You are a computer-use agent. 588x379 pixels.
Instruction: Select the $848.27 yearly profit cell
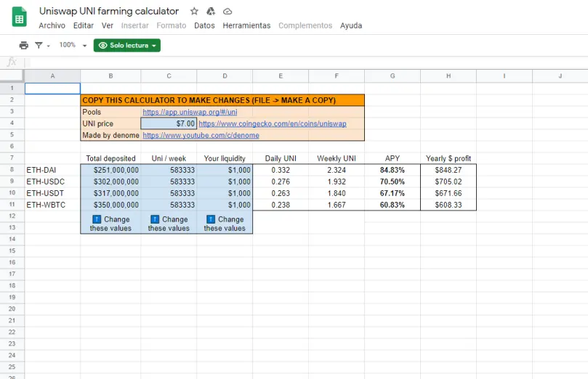[x=448, y=170]
